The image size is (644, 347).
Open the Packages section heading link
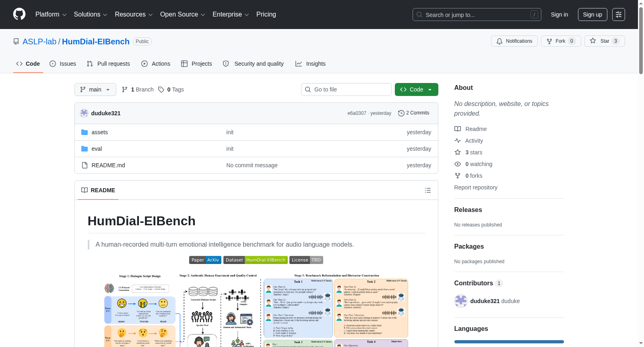click(x=469, y=247)
